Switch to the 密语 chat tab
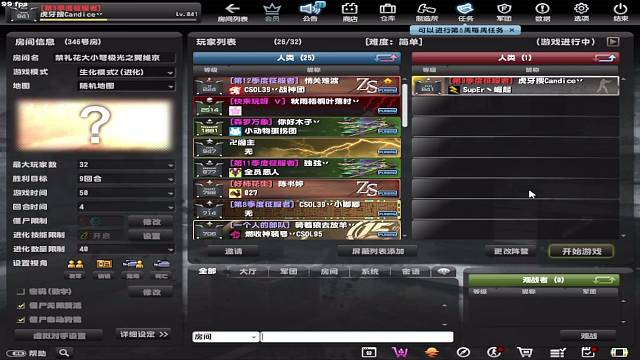 click(411, 271)
